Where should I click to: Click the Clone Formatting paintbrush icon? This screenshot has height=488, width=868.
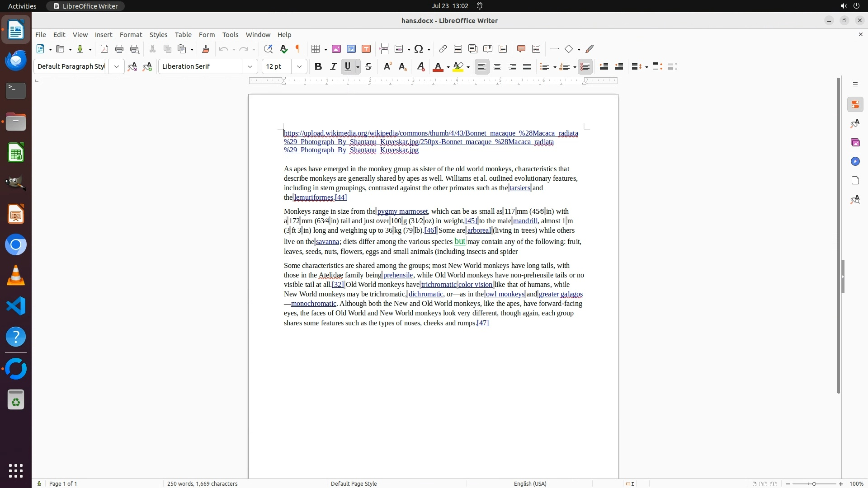click(206, 49)
